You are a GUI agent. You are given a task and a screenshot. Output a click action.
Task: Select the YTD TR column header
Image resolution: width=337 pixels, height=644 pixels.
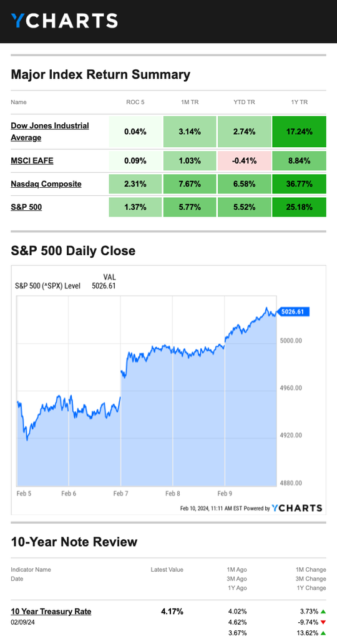244,102
